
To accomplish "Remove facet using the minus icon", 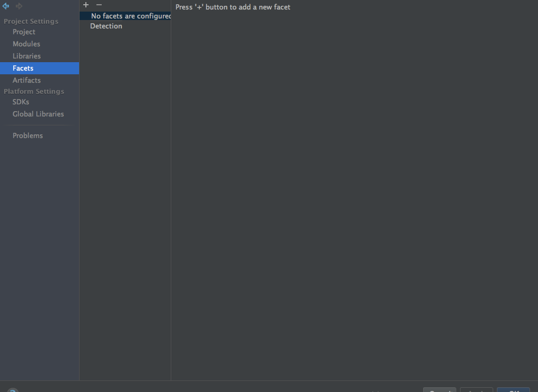I will click(x=99, y=5).
